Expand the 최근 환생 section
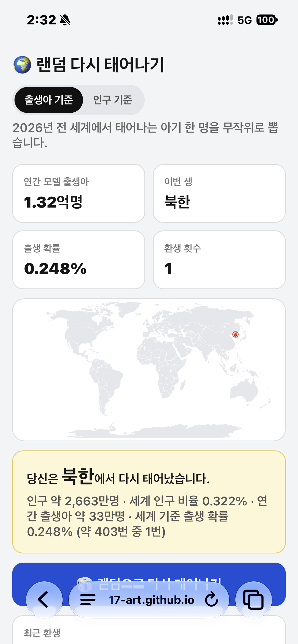The image size is (298, 644). [x=42, y=633]
